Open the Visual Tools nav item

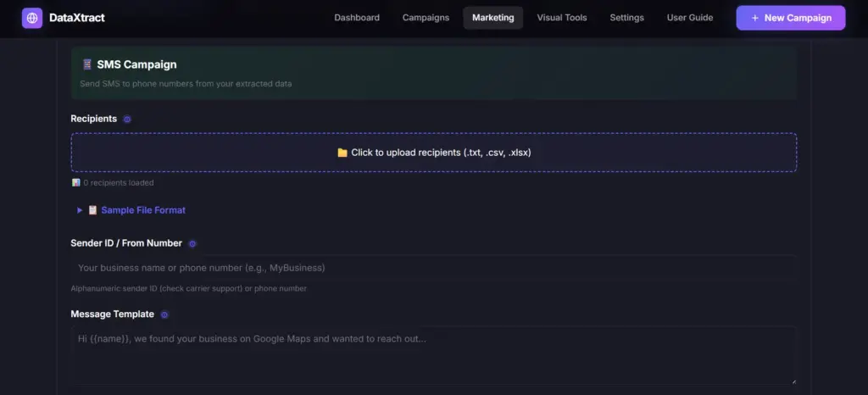point(562,18)
